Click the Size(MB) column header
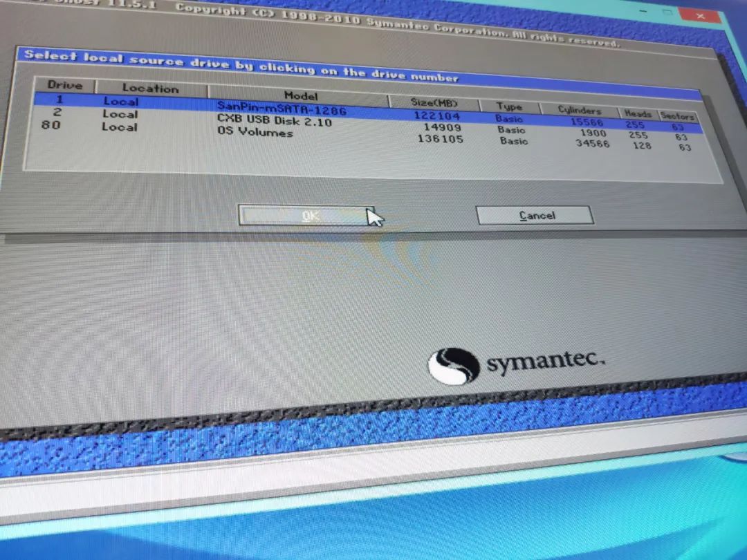Screen dimensions: 747x560 click(x=434, y=102)
